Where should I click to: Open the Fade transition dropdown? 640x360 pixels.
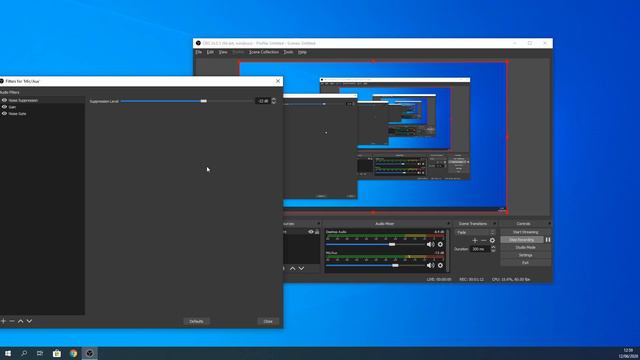(475, 232)
